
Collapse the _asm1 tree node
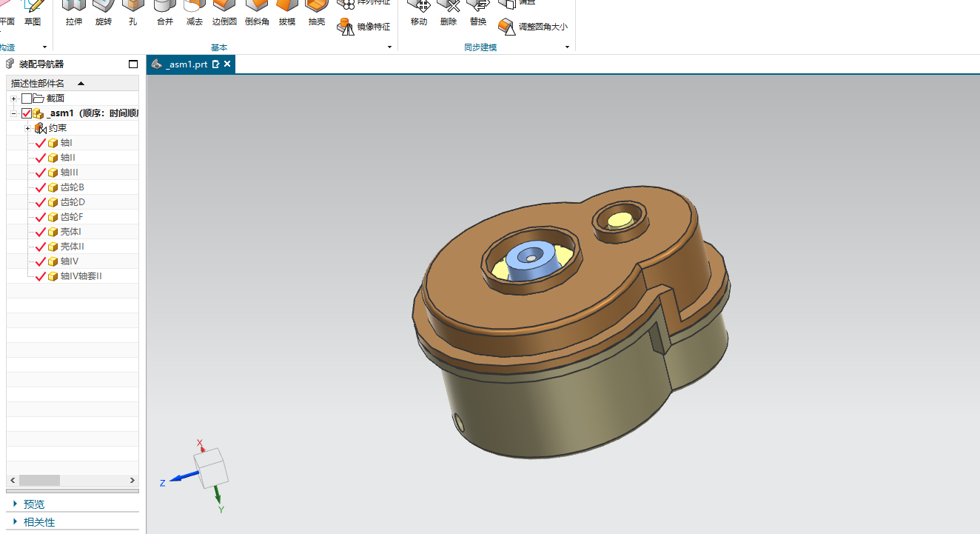point(14,113)
